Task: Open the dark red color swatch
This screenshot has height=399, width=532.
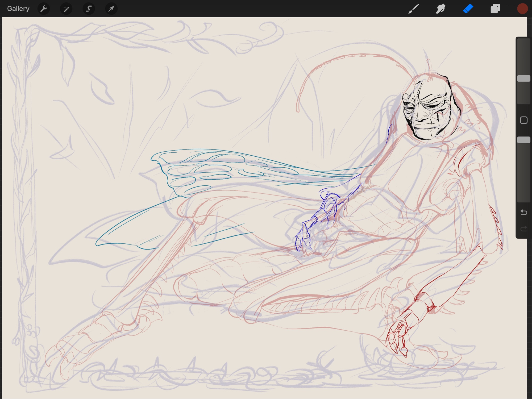Action: tap(522, 9)
